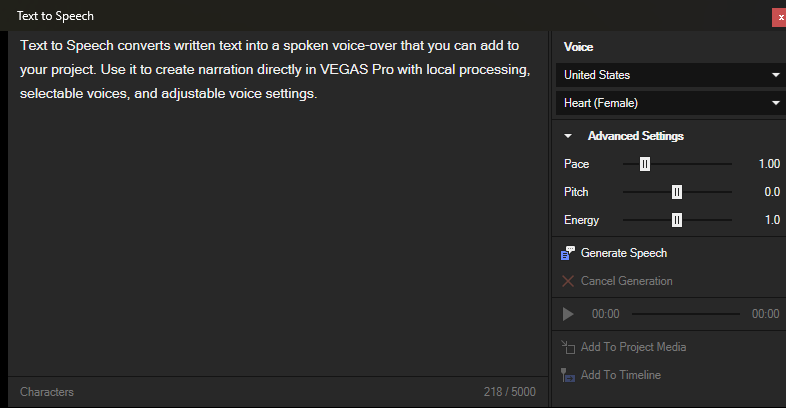The image size is (786, 408).
Task: Click the audio preview seek bar
Action: click(x=684, y=314)
